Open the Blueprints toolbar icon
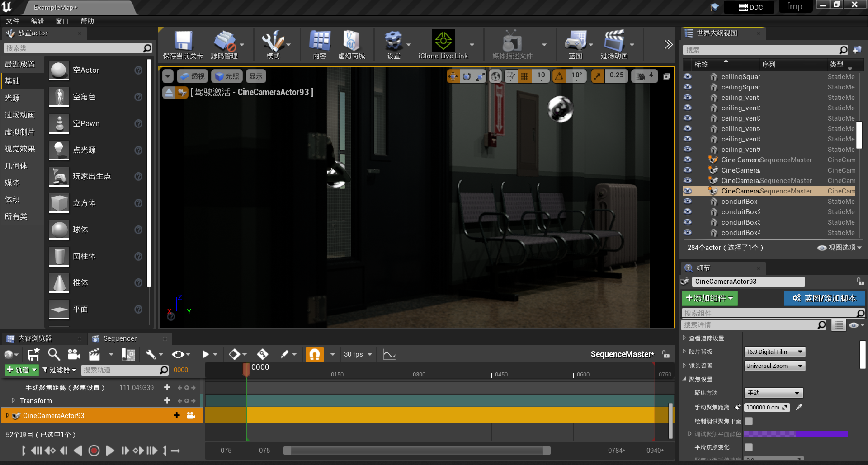This screenshot has height=465, width=868. pos(575,41)
